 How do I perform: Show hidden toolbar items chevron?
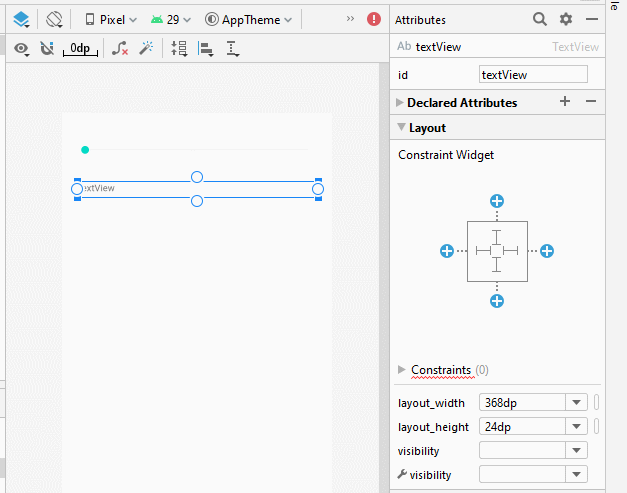[x=350, y=19]
